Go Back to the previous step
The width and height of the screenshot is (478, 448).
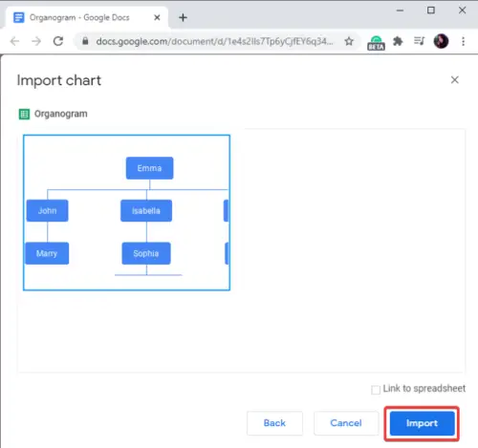(274, 423)
